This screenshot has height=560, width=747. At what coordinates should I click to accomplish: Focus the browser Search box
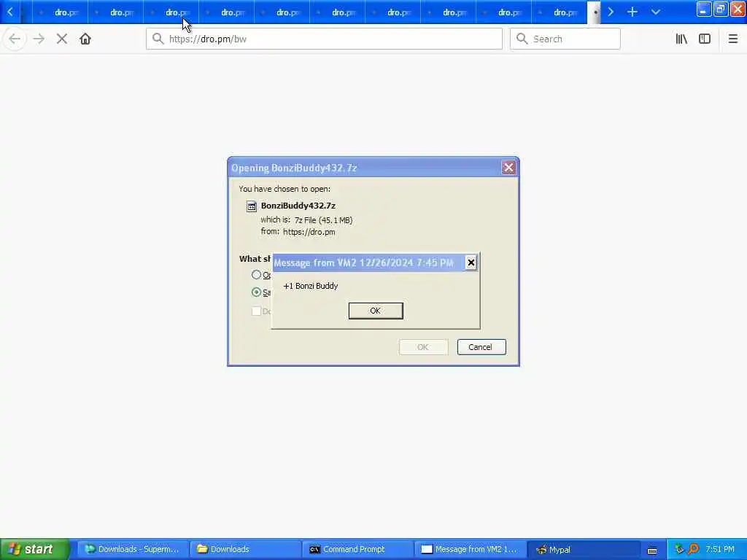[565, 39]
